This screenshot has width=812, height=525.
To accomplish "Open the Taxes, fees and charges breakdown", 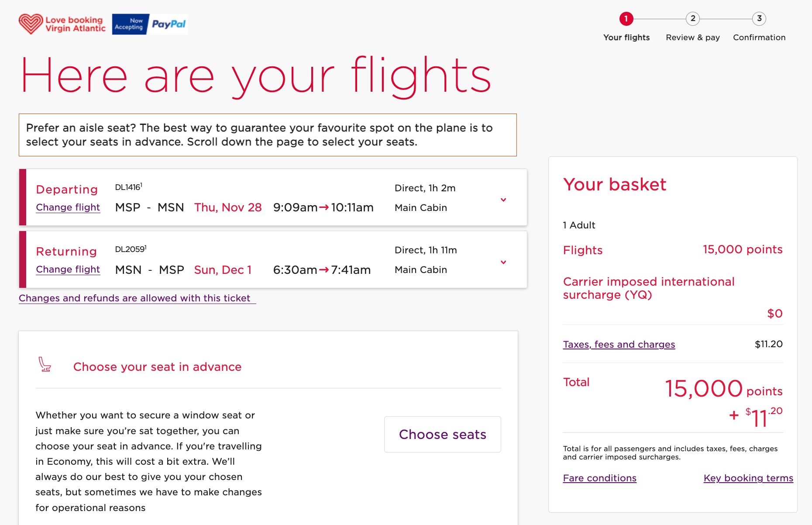I will (619, 345).
